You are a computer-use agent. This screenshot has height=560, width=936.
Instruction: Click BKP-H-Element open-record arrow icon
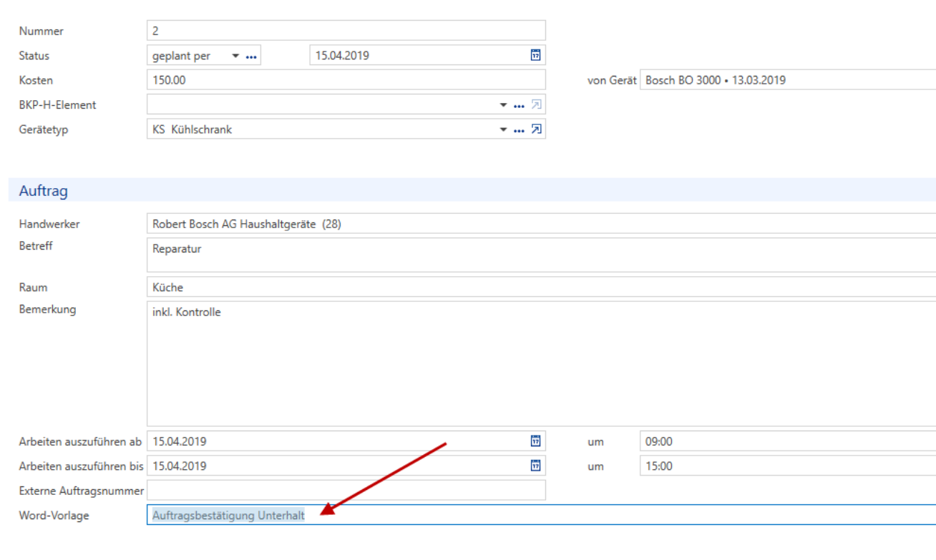tap(537, 105)
